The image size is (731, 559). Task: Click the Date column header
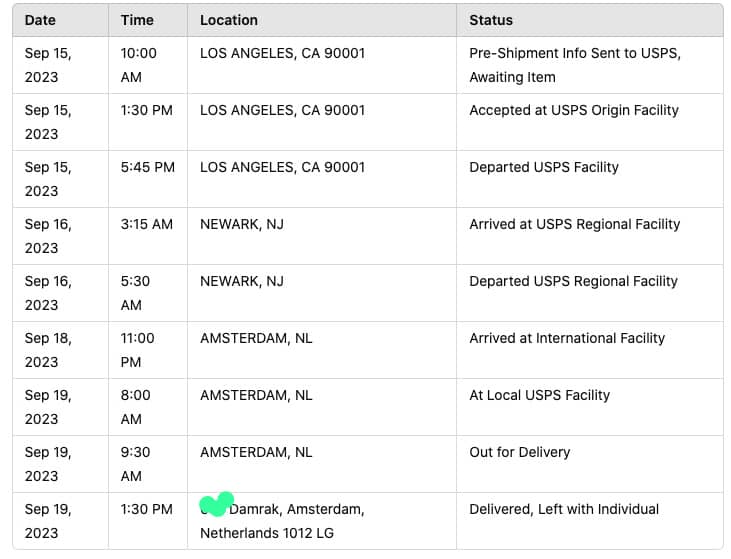(40, 20)
